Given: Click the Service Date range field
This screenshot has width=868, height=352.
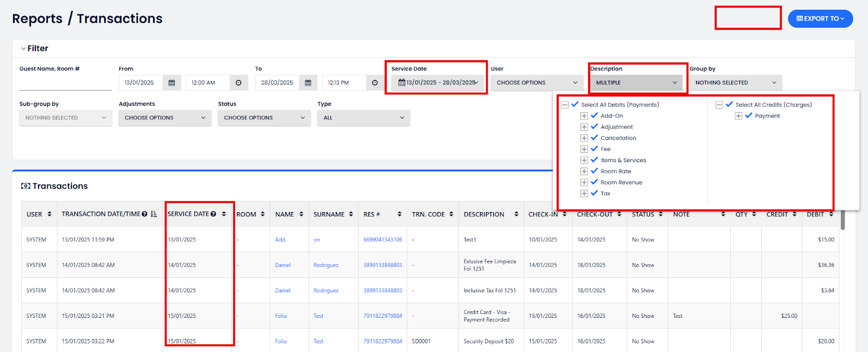Looking at the screenshot, I should coord(438,83).
